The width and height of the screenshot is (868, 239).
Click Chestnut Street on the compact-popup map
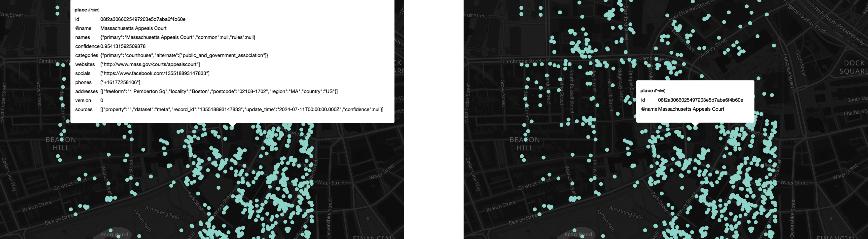tap(534, 184)
